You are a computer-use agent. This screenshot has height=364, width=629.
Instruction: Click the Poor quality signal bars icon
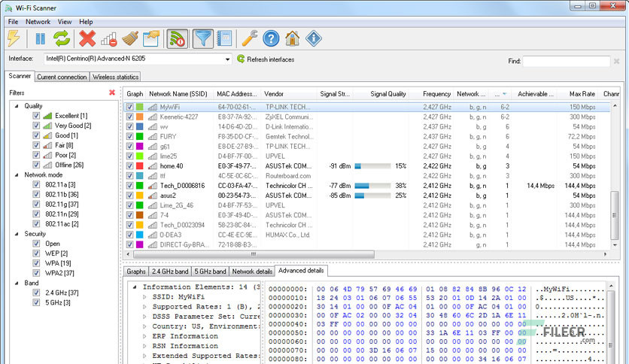pos(47,155)
